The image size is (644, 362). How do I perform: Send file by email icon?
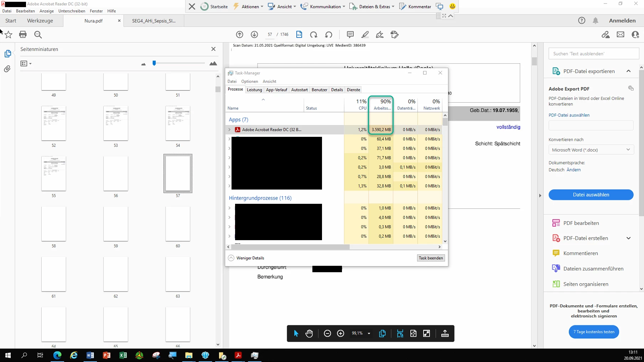coord(620,35)
